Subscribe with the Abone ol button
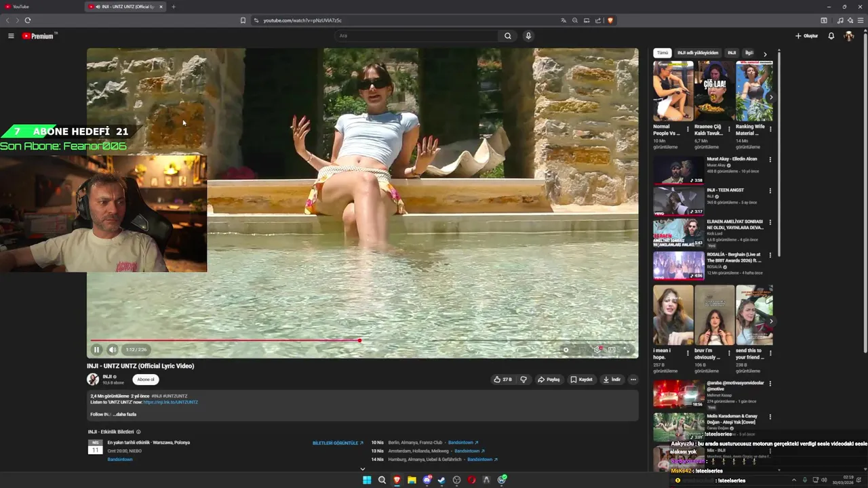The height and width of the screenshot is (488, 868). click(x=146, y=380)
